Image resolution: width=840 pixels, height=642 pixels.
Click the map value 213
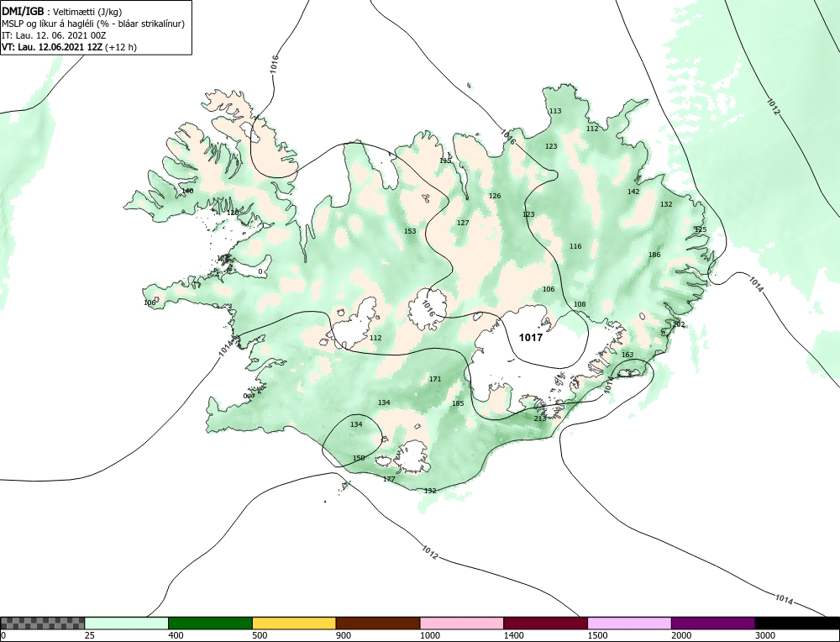click(x=540, y=418)
